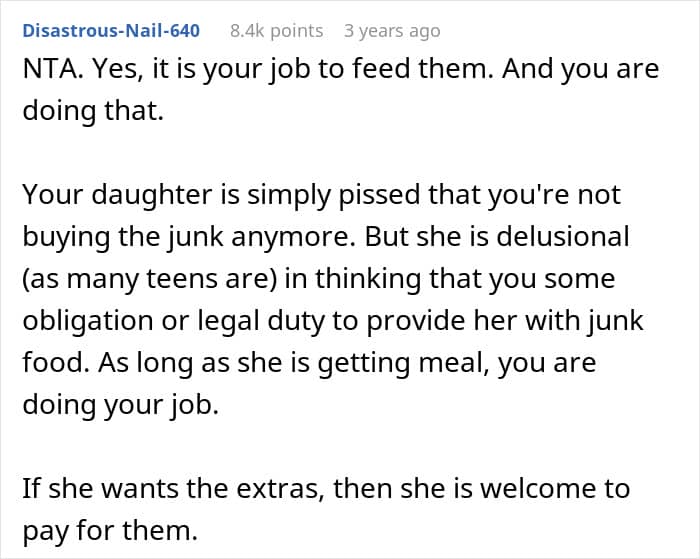Click the words 'simply pissed' in the comment
Image resolution: width=700 pixels, height=559 pixels.
(x=333, y=196)
